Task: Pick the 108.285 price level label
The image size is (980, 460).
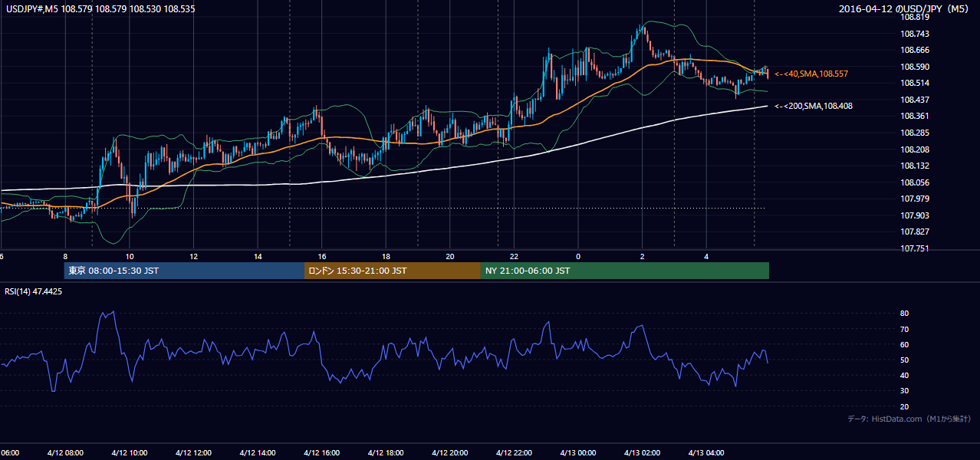Action: coord(916,133)
